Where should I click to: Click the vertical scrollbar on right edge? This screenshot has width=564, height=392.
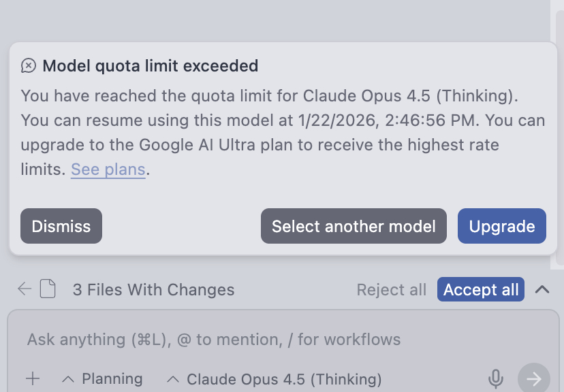coord(559,136)
